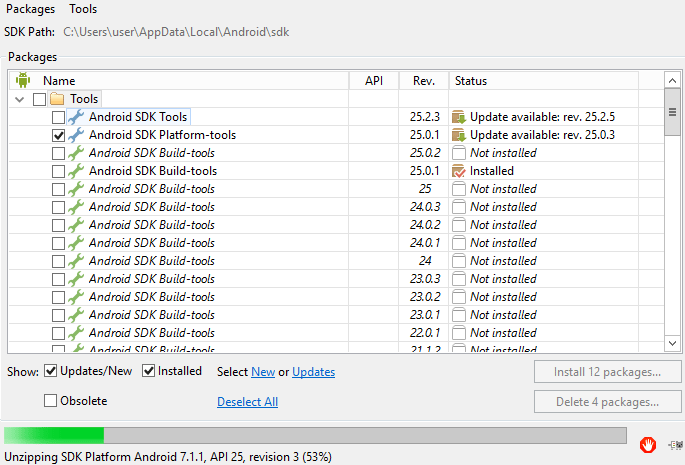Check Build-tools 24.0.2 checkbox

(x=58, y=225)
